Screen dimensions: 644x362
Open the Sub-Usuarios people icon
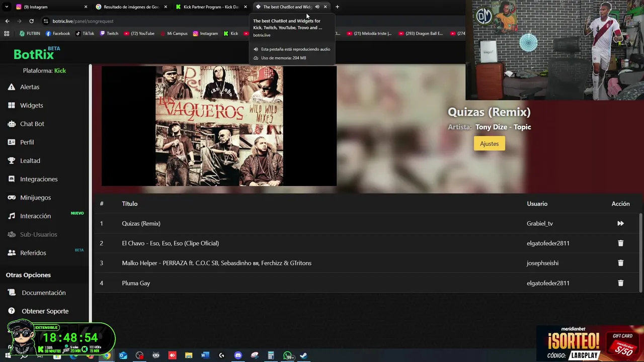point(12,234)
